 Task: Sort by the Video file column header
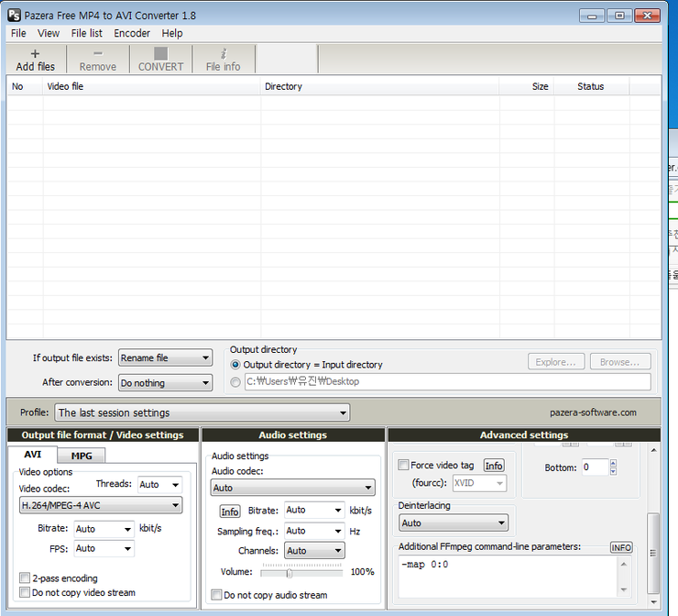click(151, 86)
